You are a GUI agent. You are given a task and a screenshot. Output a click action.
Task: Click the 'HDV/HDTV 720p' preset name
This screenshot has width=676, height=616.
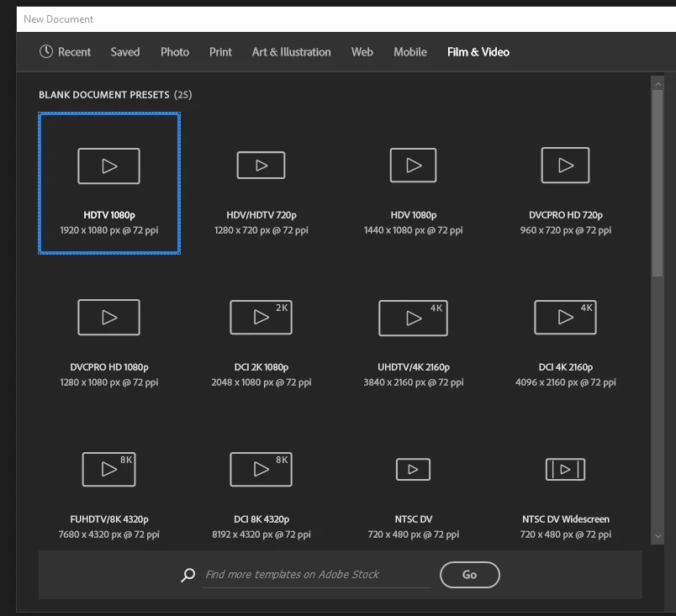(261, 215)
